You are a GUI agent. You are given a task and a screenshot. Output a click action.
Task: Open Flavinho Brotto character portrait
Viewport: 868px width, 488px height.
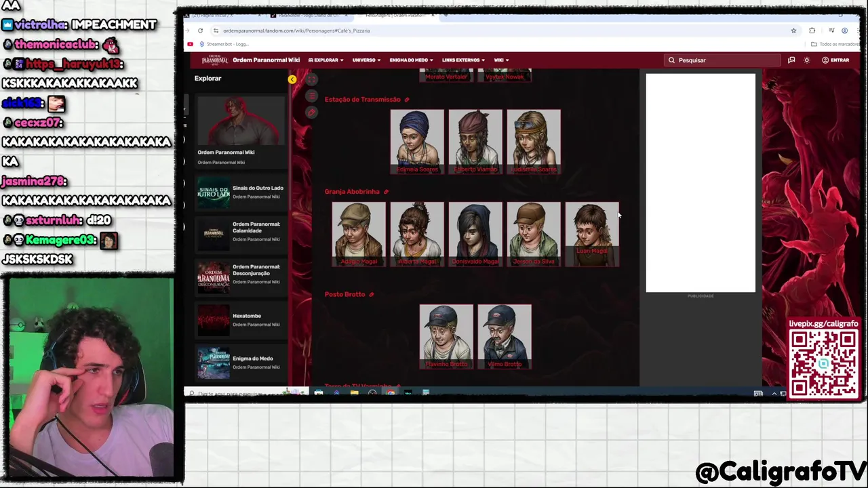(x=446, y=337)
